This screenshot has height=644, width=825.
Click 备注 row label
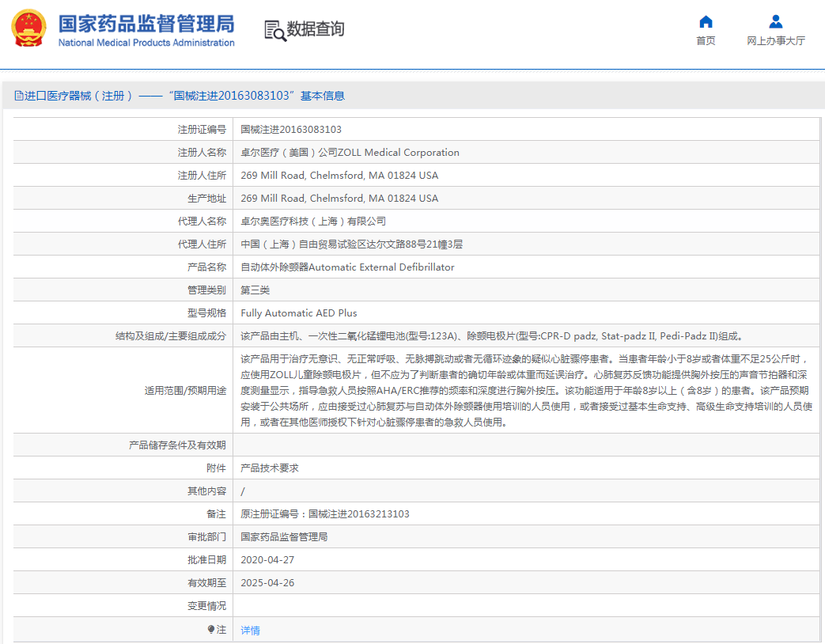pos(216,514)
